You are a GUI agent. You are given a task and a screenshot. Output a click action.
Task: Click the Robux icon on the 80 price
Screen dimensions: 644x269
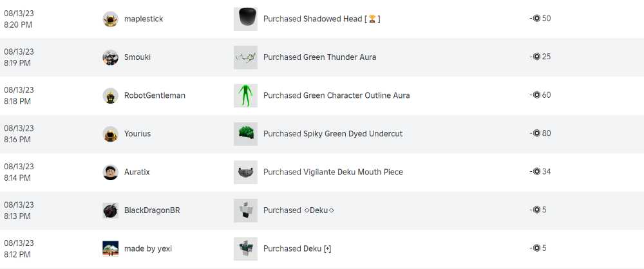pyautogui.click(x=536, y=134)
